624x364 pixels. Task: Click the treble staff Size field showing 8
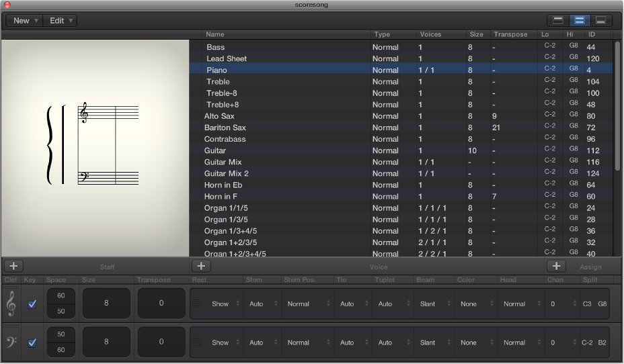(106, 304)
